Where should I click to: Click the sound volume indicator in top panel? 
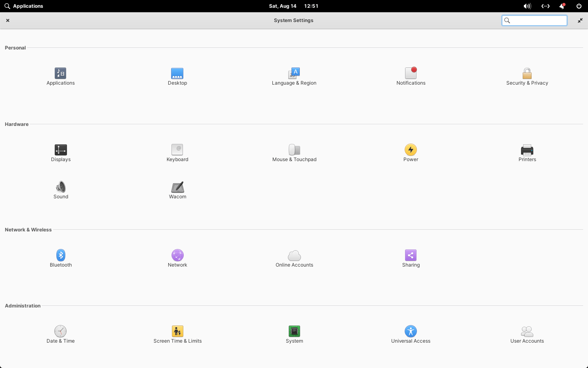(527, 6)
